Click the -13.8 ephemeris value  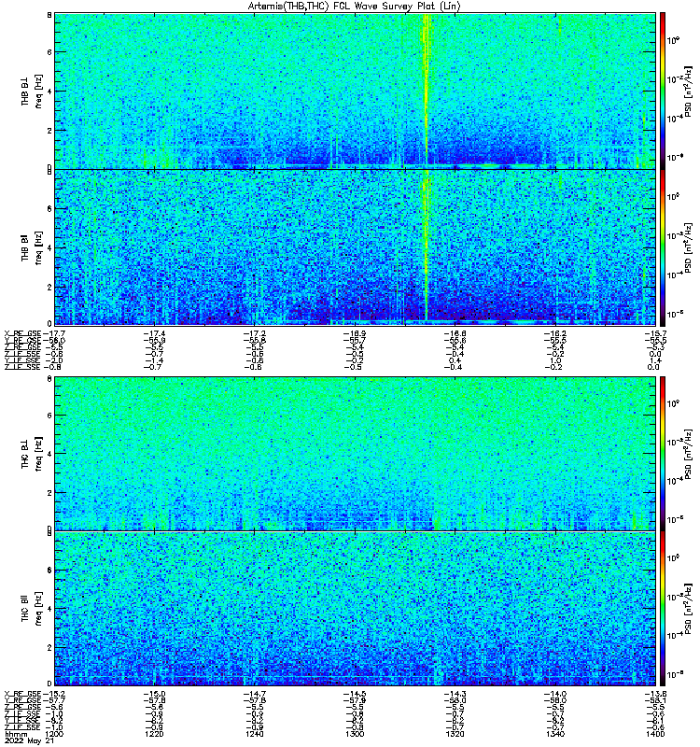(656, 694)
